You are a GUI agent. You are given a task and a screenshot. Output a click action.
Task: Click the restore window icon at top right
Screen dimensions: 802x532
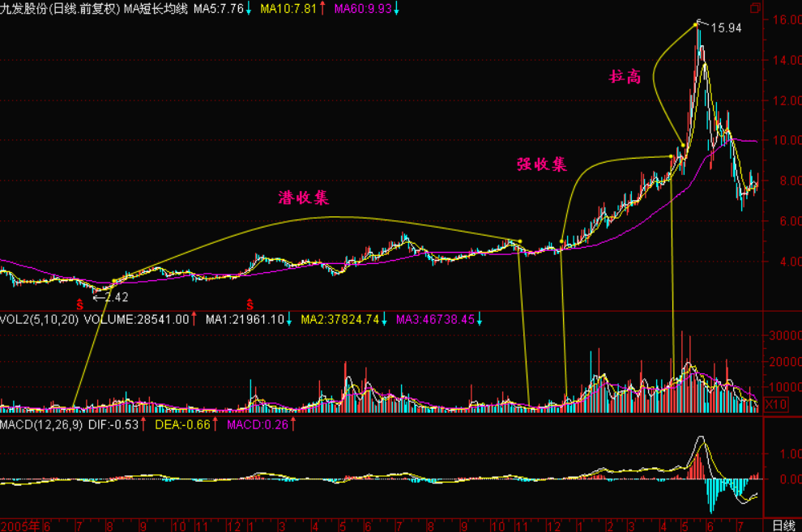tap(756, 8)
